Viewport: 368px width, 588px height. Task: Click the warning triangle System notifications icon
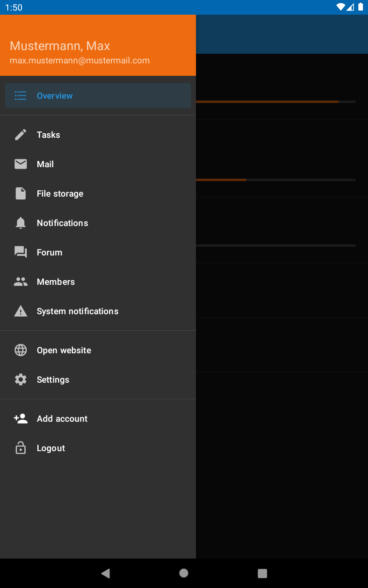coord(21,311)
